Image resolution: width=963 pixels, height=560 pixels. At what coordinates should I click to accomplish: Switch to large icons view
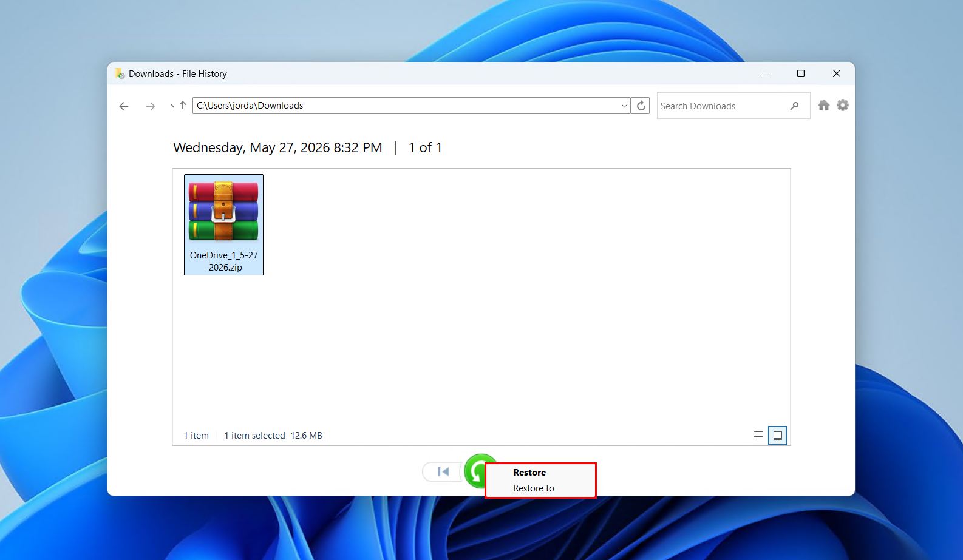coord(777,436)
